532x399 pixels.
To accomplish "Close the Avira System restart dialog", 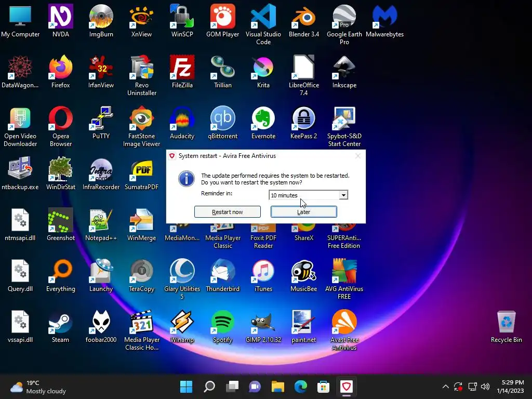I will 358,156.
